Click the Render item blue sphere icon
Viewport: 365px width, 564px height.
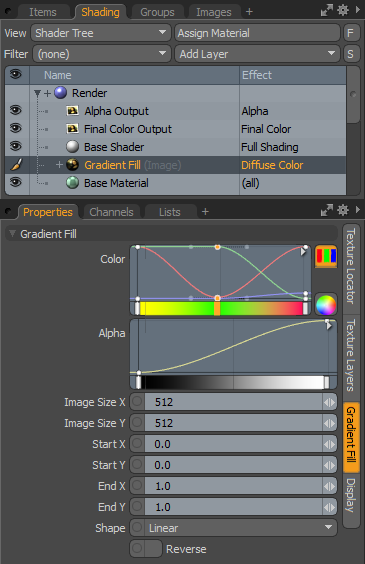pyautogui.click(x=60, y=93)
